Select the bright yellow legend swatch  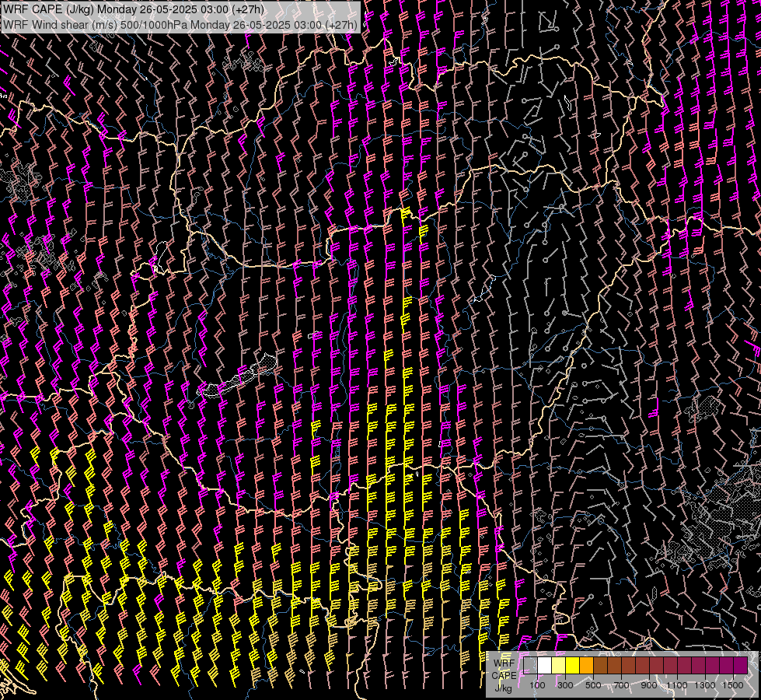tap(573, 666)
